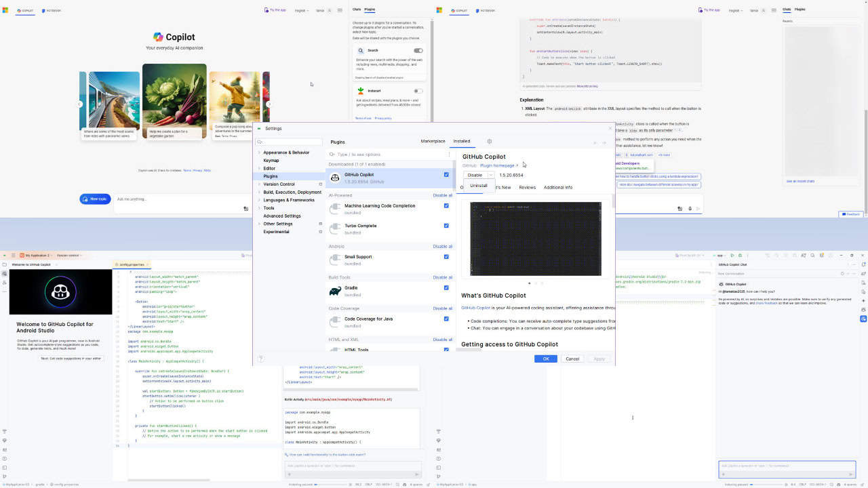The height and width of the screenshot is (488, 868).
Task: Click the Settings search field
Action: pyautogui.click(x=290, y=142)
